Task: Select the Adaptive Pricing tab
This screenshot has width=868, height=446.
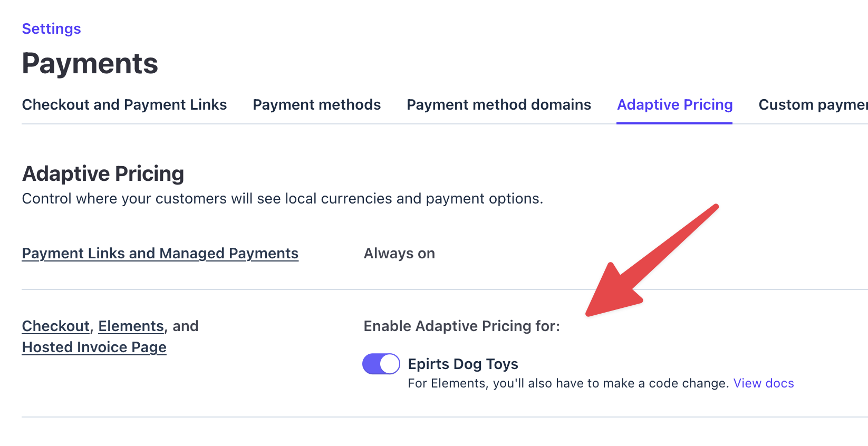Action: click(x=674, y=104)
